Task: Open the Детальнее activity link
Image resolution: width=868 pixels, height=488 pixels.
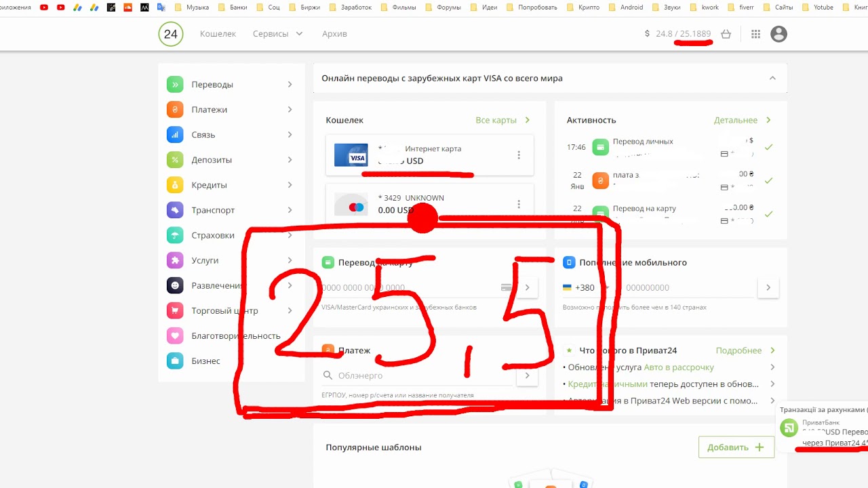Action: (743, 120)
